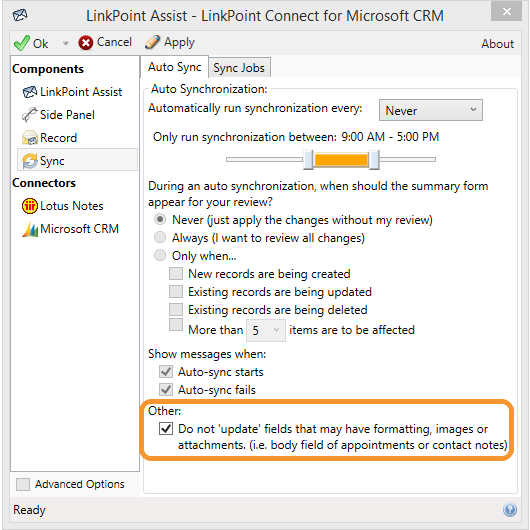530x530 pixels.
Task: Select the Always review all changes option
Action: pos(160,237)
